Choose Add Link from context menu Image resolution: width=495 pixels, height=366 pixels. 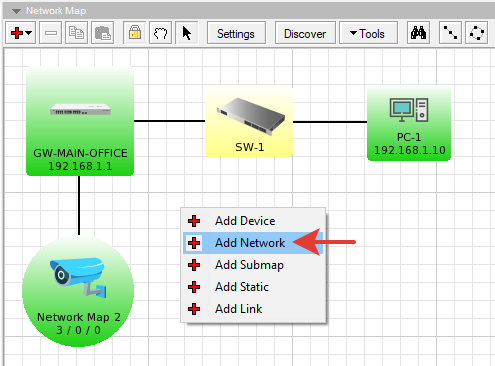pos(253,309)
